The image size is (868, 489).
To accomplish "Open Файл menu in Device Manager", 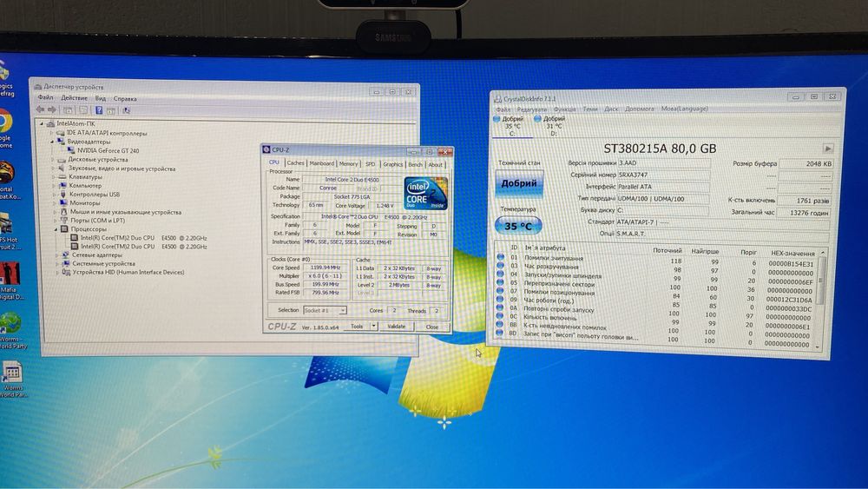I will click(x=45, y=97).
